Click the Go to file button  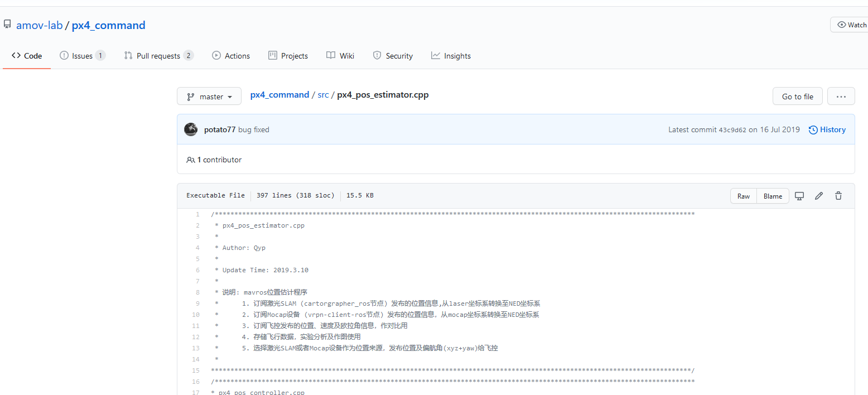(798, 97)
